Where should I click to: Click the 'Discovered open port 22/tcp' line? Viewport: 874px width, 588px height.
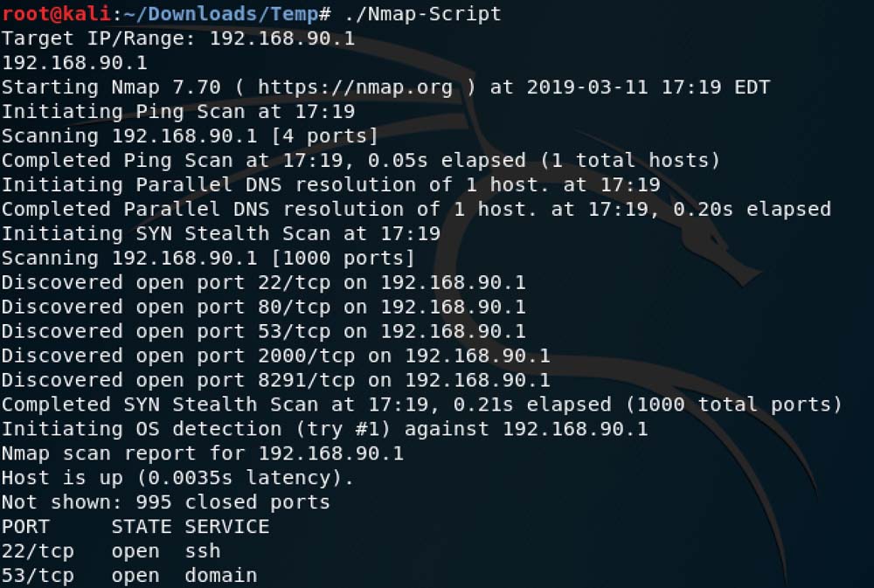click(x=263, y=283)
